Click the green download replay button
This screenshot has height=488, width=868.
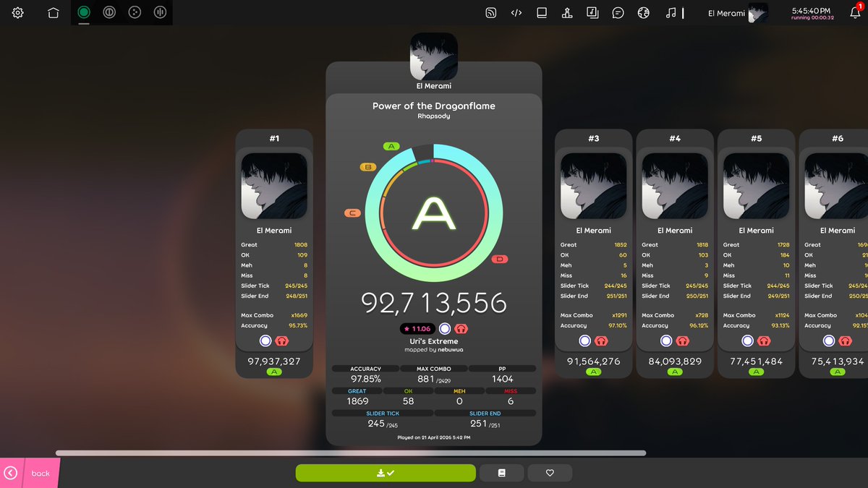[386, 473]
